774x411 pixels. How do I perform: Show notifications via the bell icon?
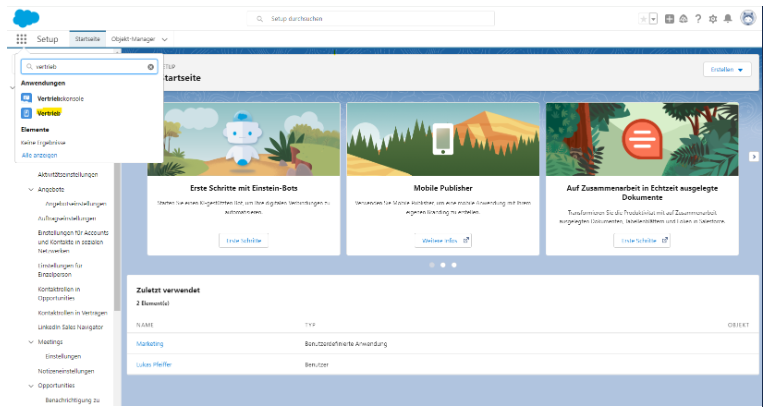pos(728,18)
